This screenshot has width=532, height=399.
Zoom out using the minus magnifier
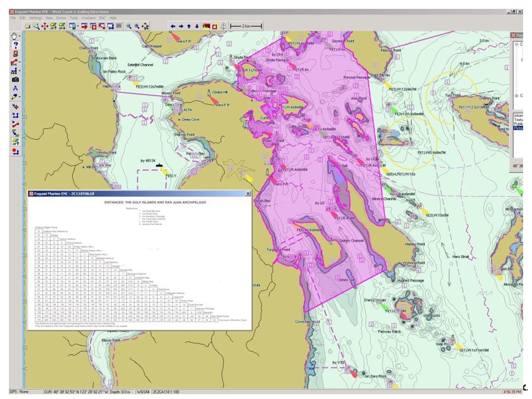pos(129,26)
